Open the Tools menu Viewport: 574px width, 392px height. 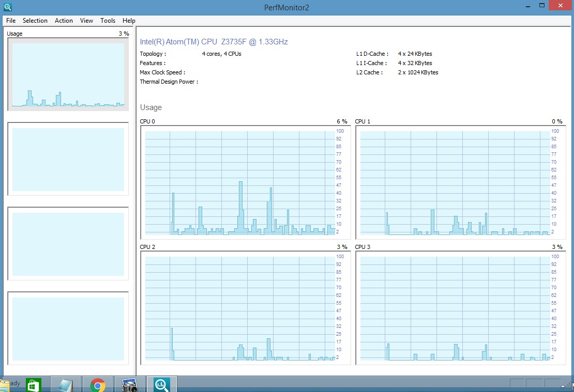(108, 21)
